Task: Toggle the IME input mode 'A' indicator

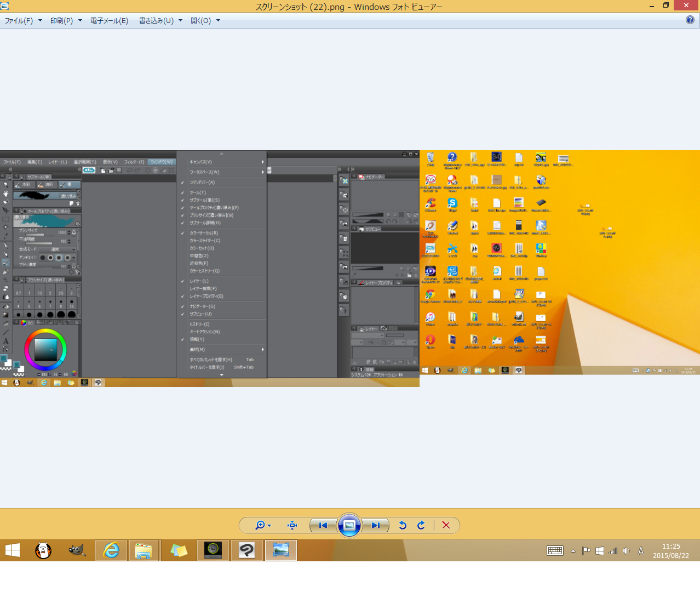Action: coord(641,551)
